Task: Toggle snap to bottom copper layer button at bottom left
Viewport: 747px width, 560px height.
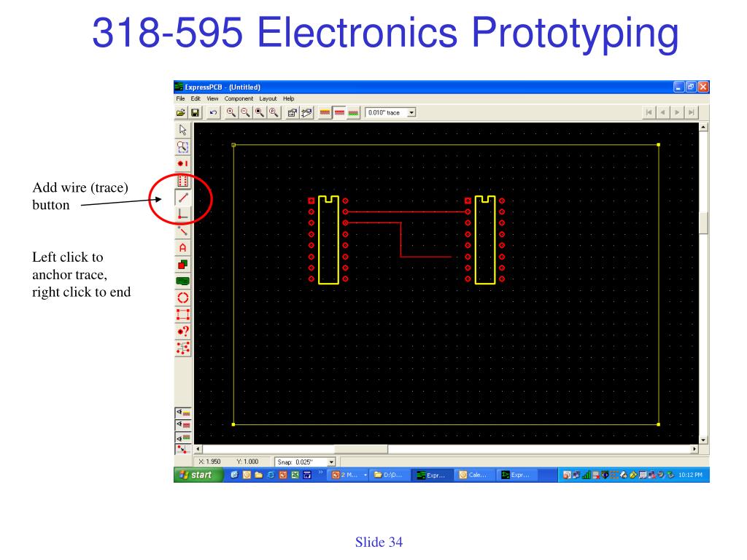Action: click(183, 437)
